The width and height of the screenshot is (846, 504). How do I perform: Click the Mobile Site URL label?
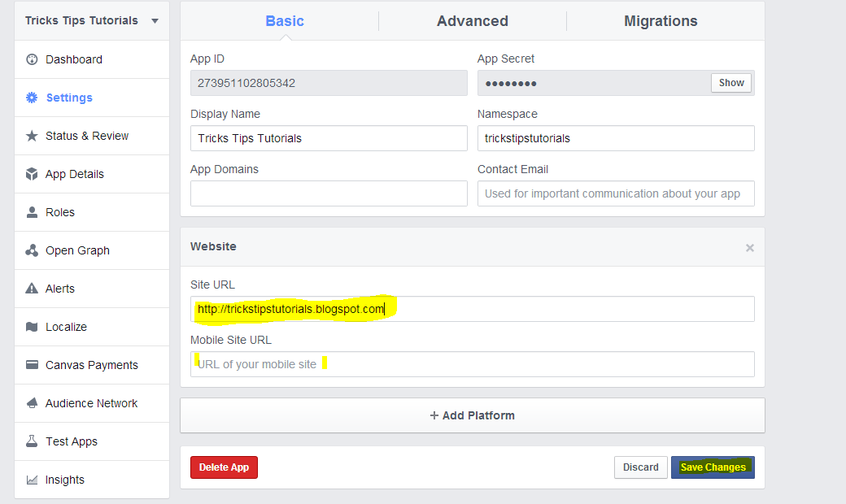[x=230, y=340]
